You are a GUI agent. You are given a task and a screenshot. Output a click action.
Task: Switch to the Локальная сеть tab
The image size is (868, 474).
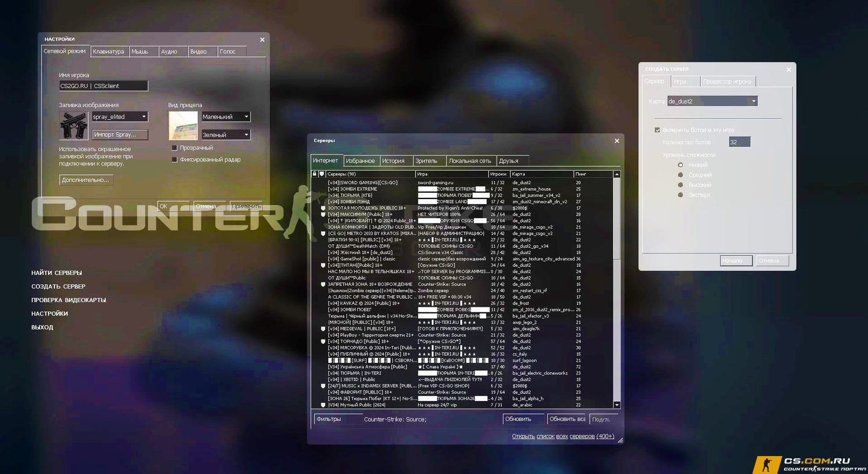[470, 161]
